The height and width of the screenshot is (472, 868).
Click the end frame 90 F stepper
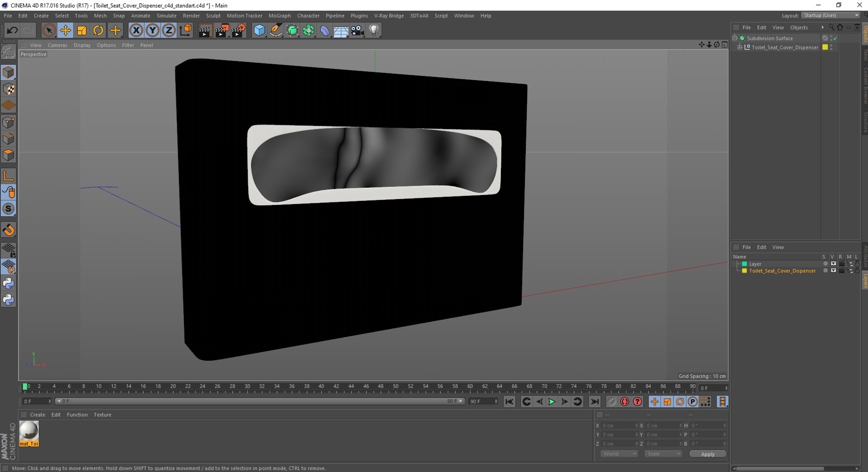click(496, 401)
